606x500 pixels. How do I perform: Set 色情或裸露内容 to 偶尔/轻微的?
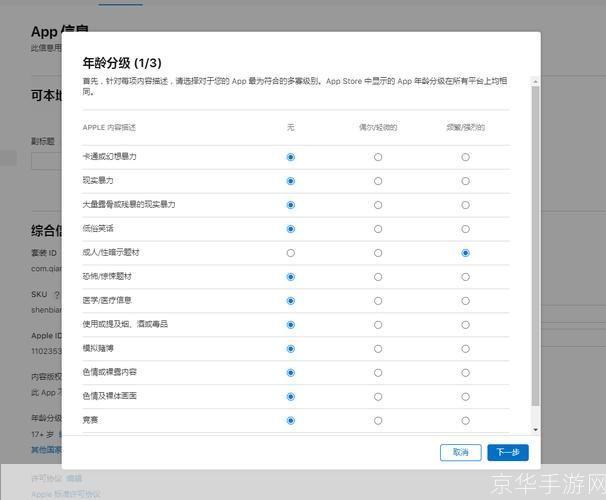pyautogui.click(x=378, y=373)
